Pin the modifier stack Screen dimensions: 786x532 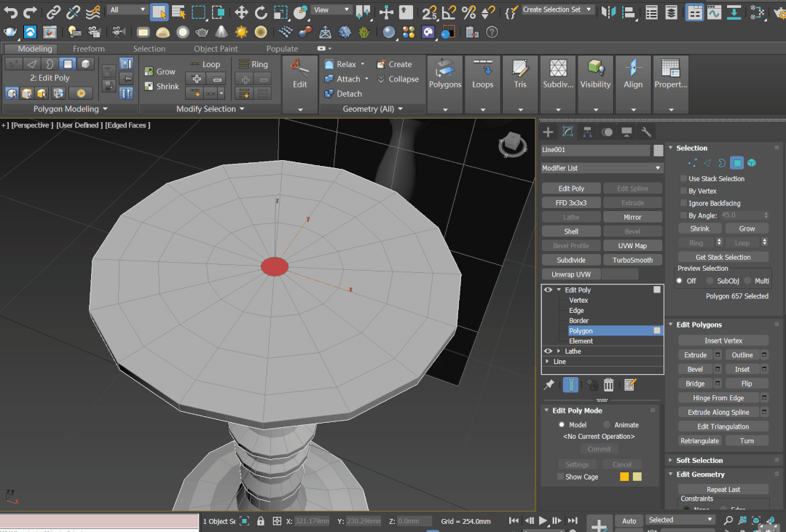(549, 385)
